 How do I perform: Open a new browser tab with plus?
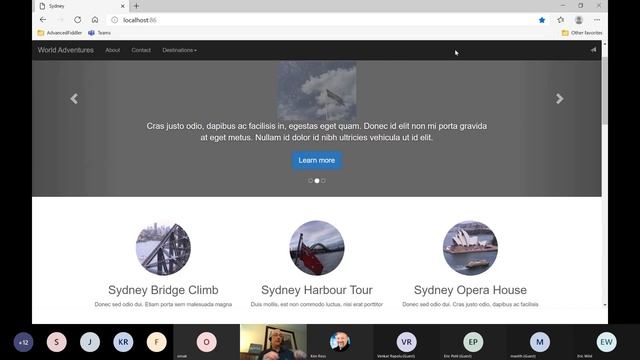coord(136,6)
